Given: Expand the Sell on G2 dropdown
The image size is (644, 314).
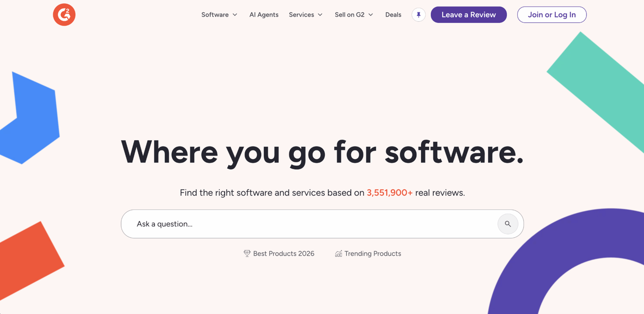Looking at the screenshot, I should 354,15.
